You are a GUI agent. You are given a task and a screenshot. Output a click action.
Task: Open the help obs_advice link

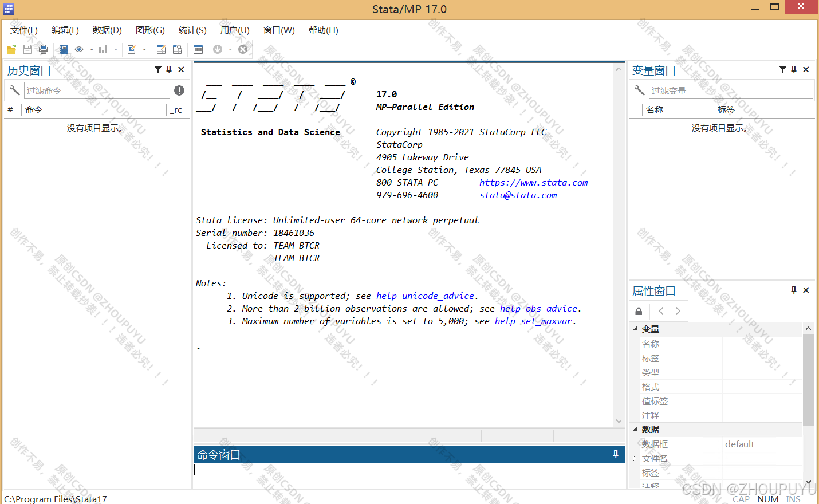539,309
